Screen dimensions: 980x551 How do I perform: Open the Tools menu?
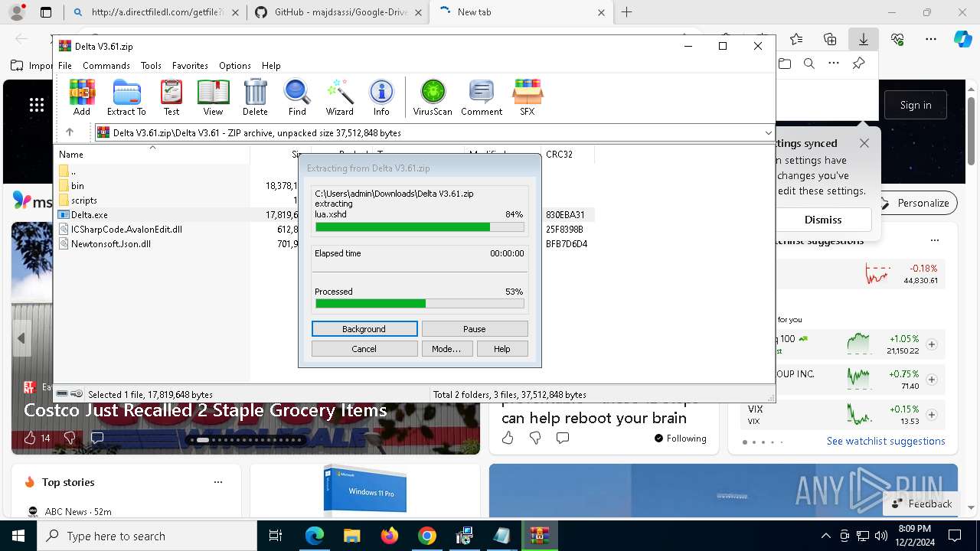click(x=151, y=66)
